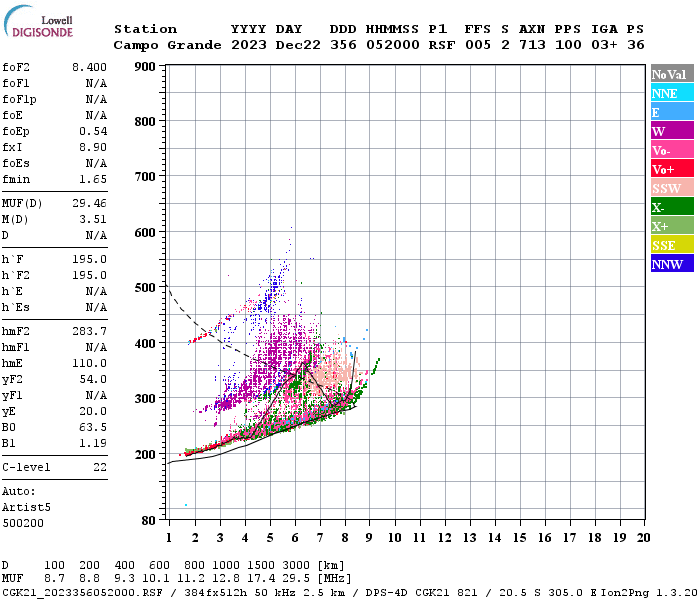Click the Lowell Digisonde logo
This screenshot has width=700, height=600.
[38, 22]
